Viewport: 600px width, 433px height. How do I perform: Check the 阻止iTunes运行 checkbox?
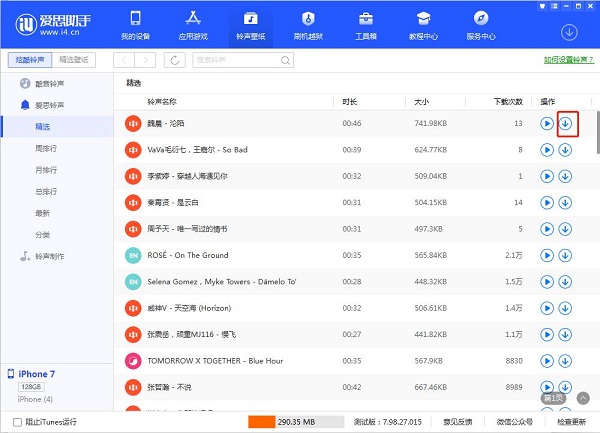(x=13, y=421)
